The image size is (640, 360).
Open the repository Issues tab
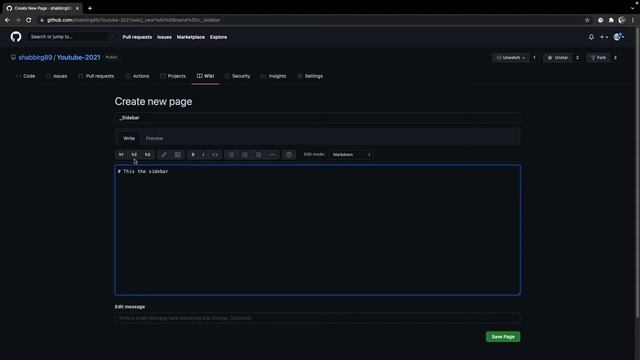pos(56,76)
